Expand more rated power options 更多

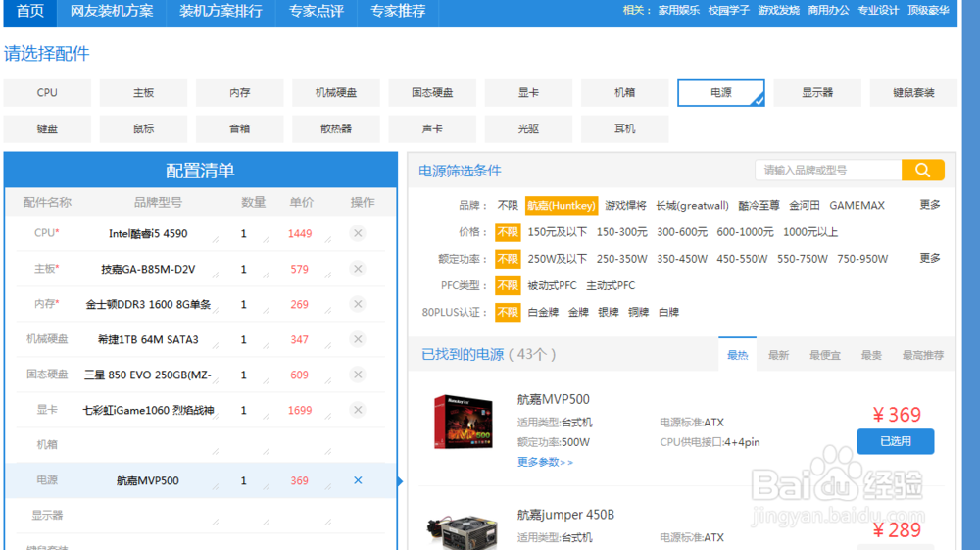(929, 258)
